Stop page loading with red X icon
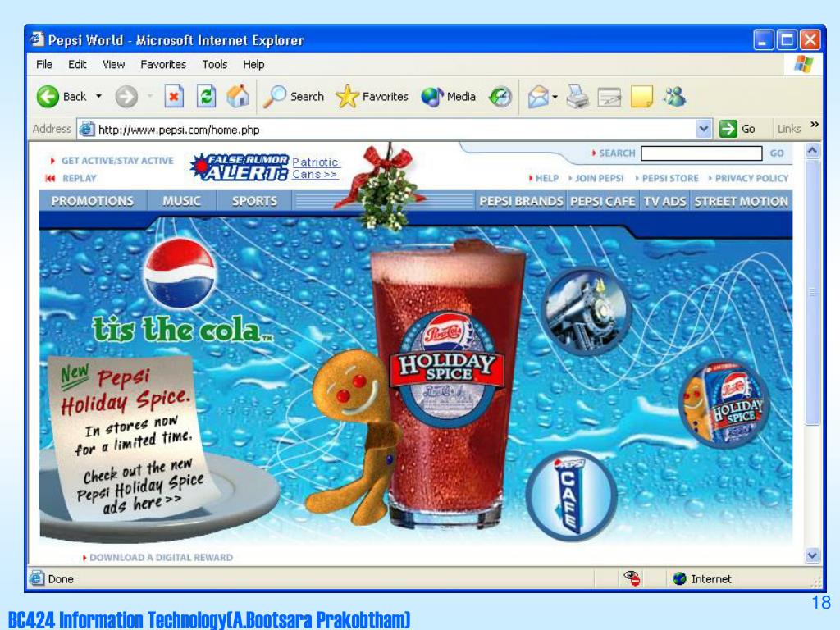 click(174, 97)
